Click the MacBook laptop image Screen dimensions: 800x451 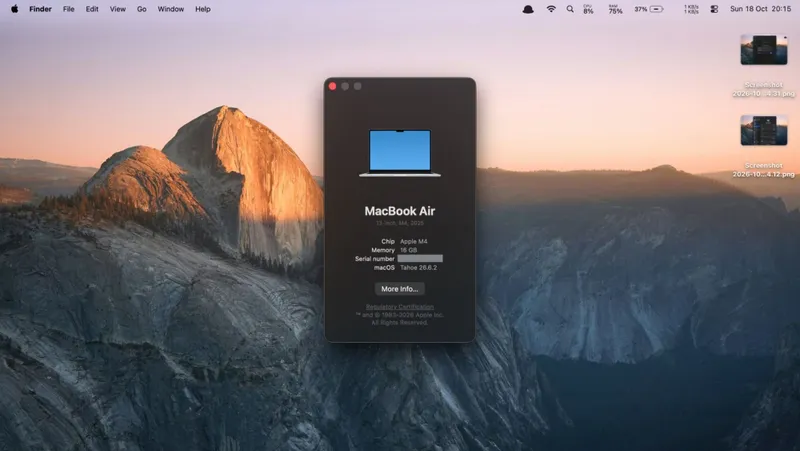pos(399,154)
